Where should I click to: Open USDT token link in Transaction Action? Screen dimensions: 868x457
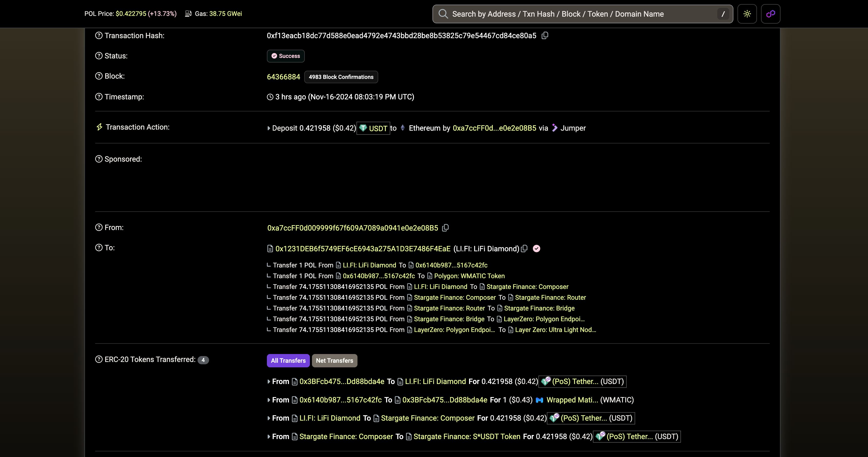[378, 128]
